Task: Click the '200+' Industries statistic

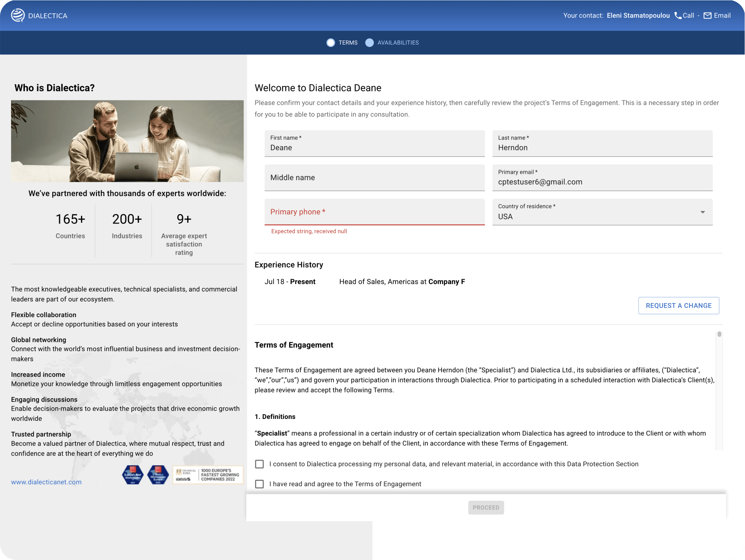Action: [x=127, y=219]
